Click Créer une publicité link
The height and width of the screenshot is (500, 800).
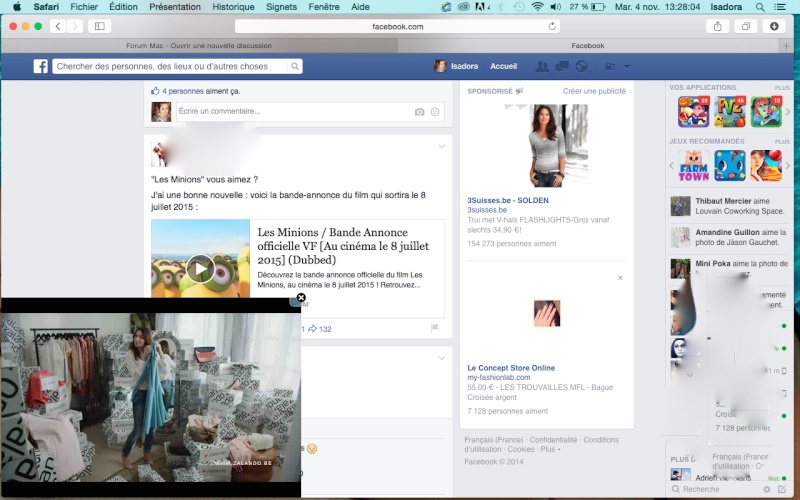click(x=594, y=91)
